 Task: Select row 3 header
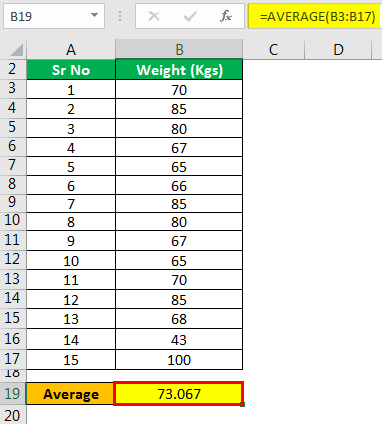[x=13, y=89]
